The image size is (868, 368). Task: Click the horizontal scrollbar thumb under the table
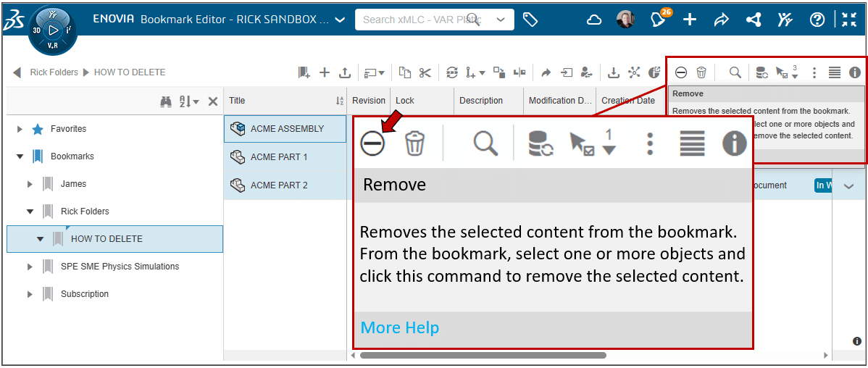pos(483,355)
